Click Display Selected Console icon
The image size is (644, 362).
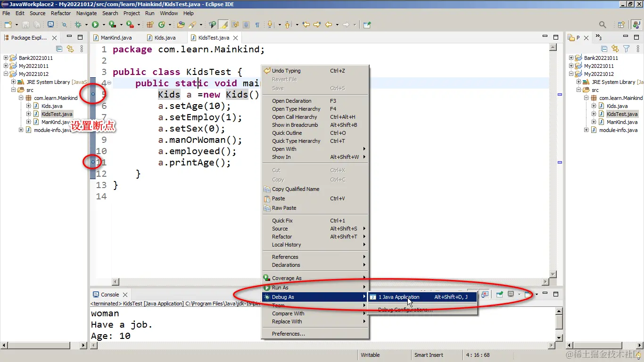(511, 294)
